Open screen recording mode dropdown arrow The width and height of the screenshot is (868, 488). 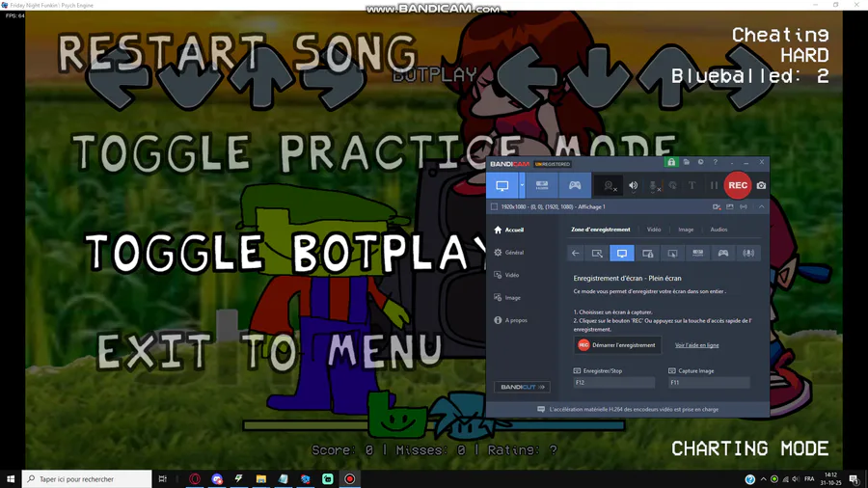pos(522,185)
